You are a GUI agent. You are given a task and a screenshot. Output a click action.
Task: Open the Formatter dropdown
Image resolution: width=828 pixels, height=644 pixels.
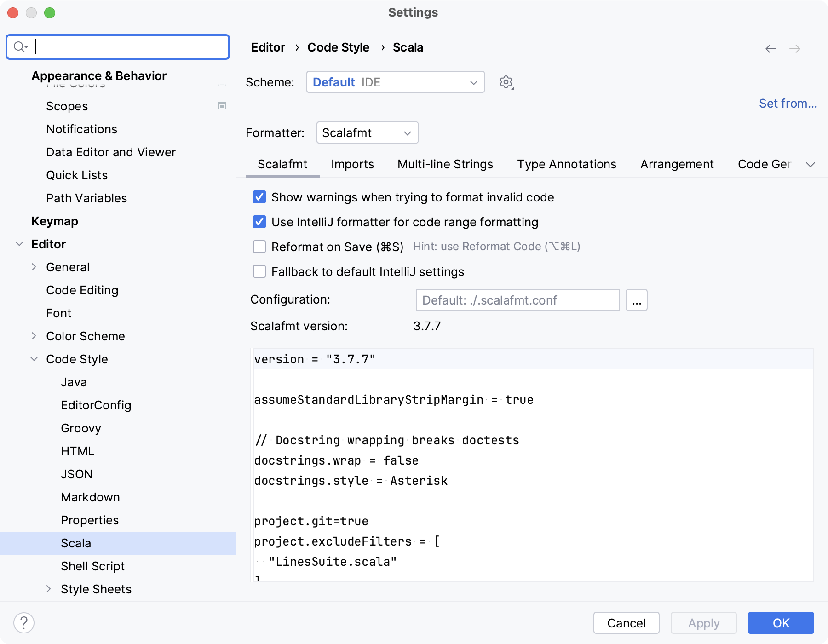pyautogui.click(x=367, y=132)
